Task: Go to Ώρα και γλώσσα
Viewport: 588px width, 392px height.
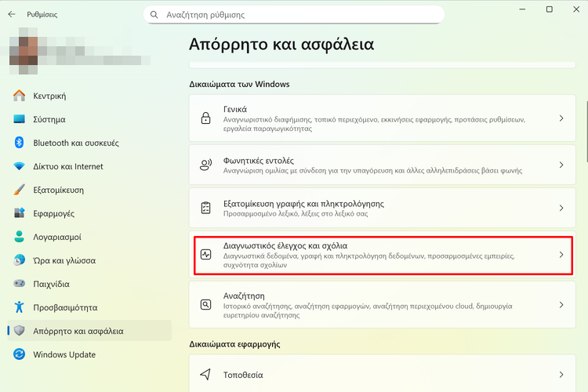Action: click(x=89, y=260)
